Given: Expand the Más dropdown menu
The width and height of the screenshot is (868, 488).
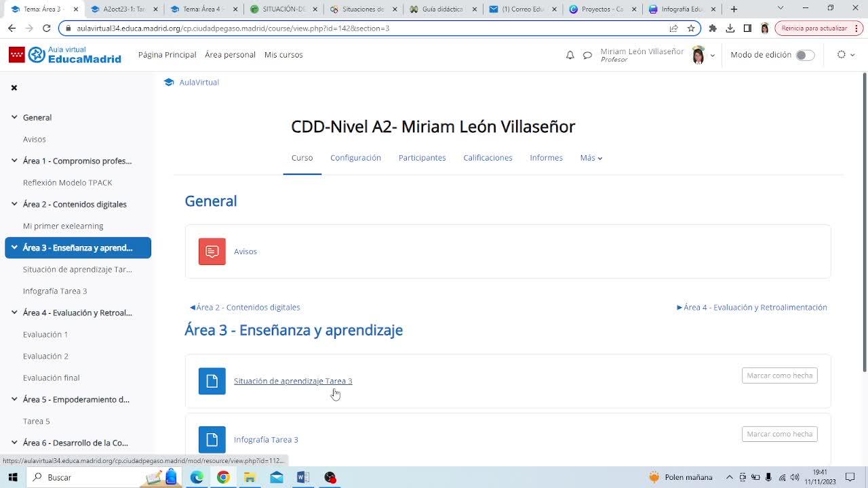Looking at the screenshot, I should click(591, 158).
